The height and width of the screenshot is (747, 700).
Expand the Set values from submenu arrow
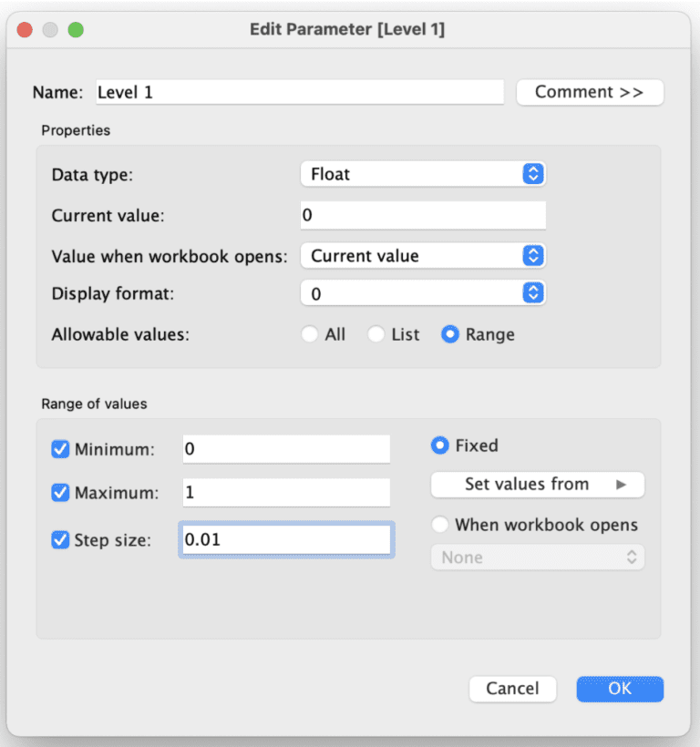620,484
